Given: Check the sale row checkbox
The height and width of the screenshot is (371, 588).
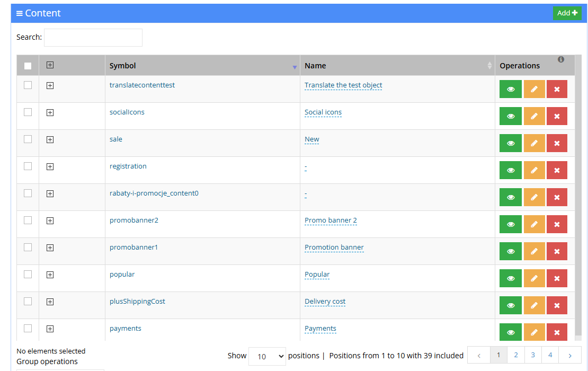Looking at the screenshot, I should (x=28, y=139).
